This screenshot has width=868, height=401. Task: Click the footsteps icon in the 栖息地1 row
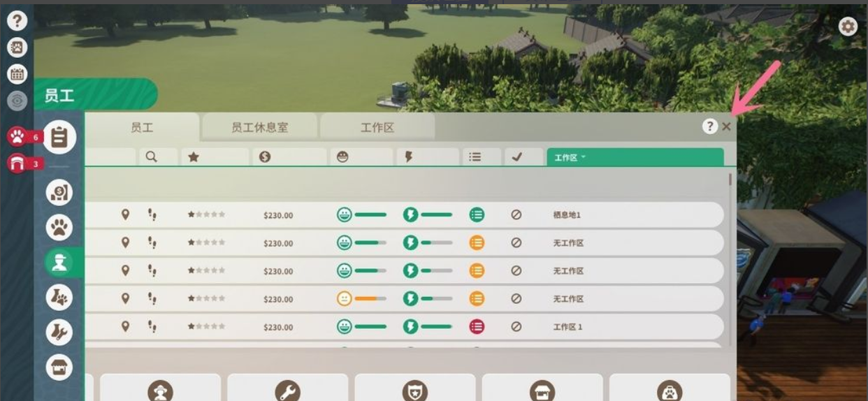coord(152,214)
